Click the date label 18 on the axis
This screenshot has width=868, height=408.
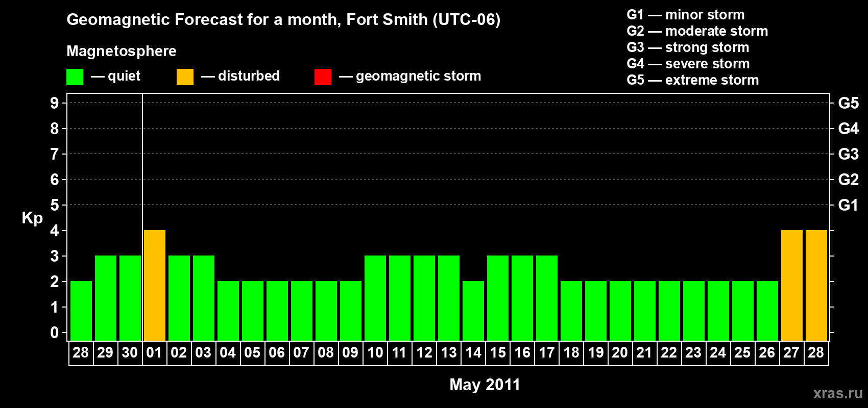(x=571, y=352)
